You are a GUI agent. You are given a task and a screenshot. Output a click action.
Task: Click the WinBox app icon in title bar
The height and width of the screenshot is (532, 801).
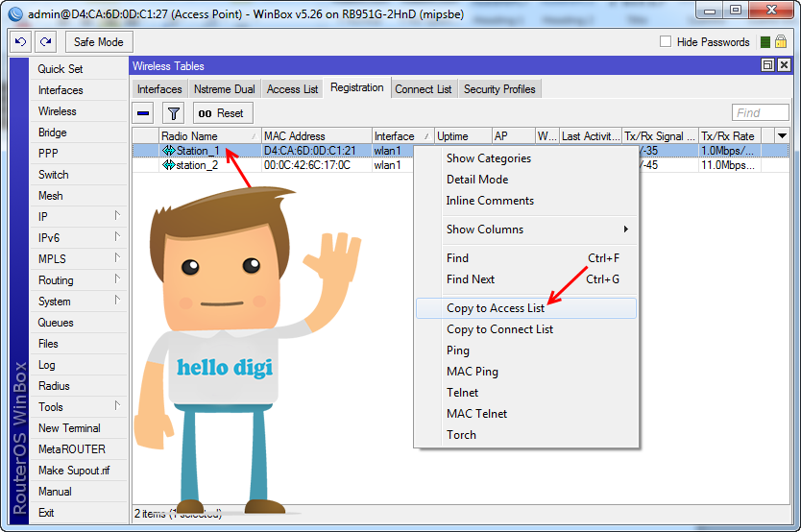click(15, 13)
